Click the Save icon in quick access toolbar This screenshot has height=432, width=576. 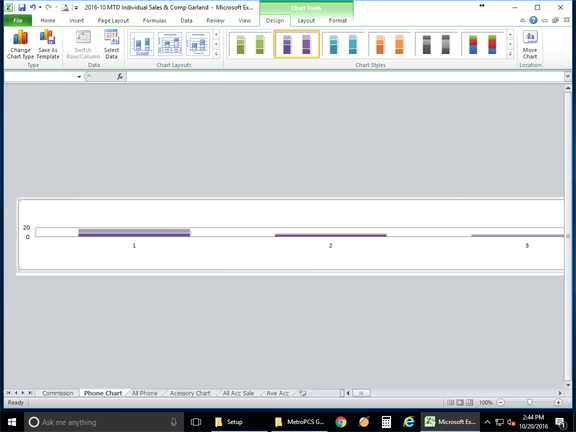22,7
